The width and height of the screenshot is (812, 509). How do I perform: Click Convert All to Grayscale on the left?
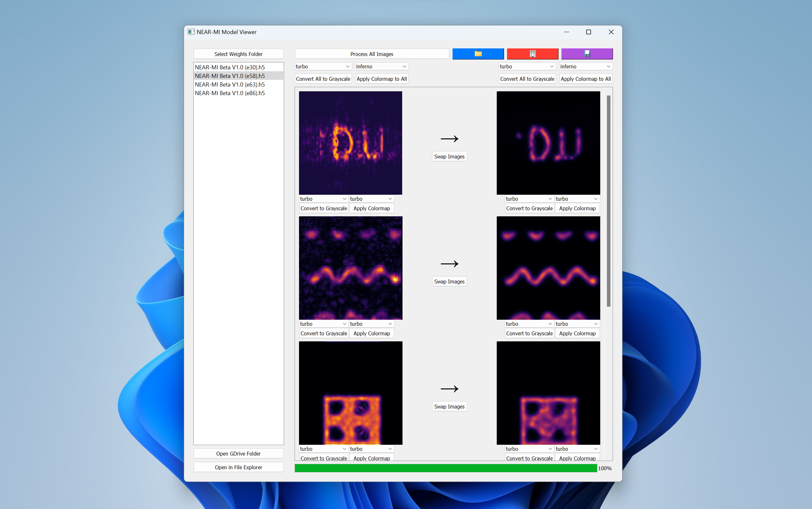point(323,79)
